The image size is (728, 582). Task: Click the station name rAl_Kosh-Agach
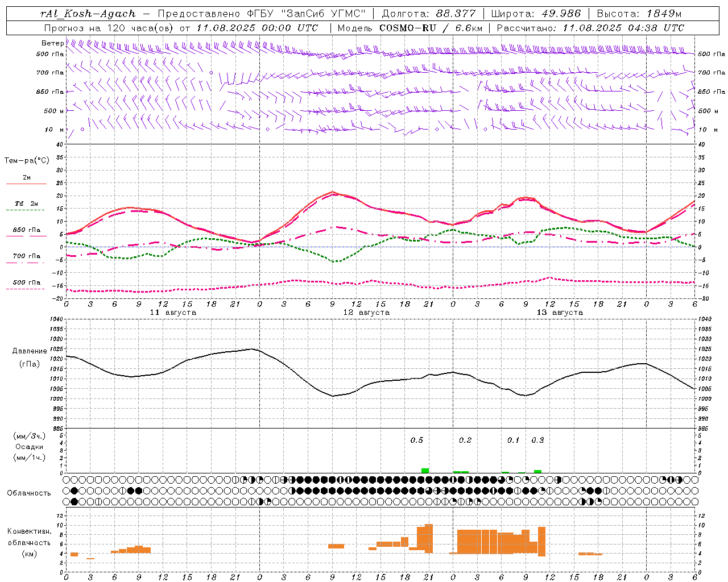[x=88, y=14]
